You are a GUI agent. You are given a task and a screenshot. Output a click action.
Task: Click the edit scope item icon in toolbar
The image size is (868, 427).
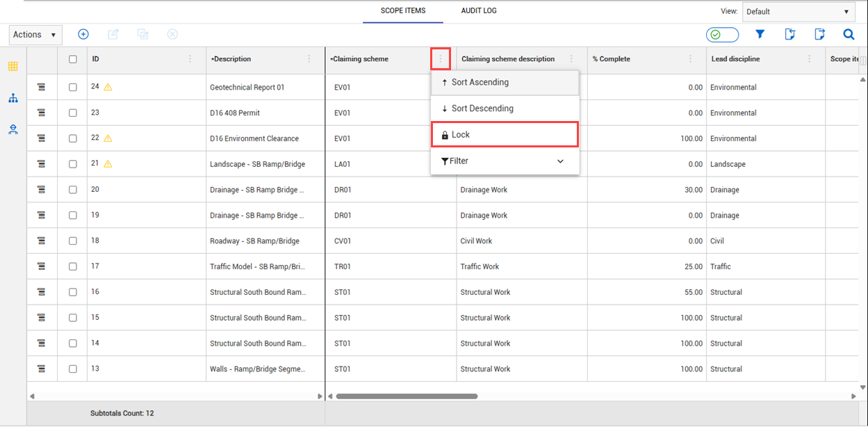click(x=113, y=34)
